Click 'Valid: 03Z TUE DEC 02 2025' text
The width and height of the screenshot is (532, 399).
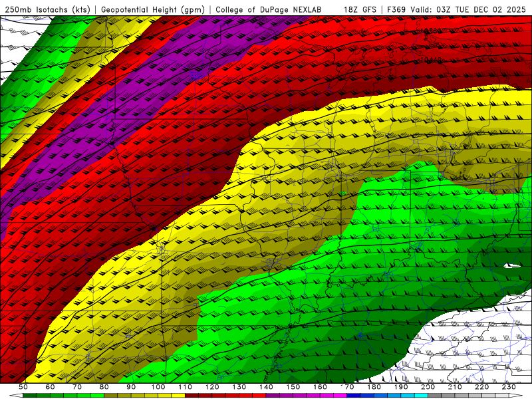click(x=468, y=9)
